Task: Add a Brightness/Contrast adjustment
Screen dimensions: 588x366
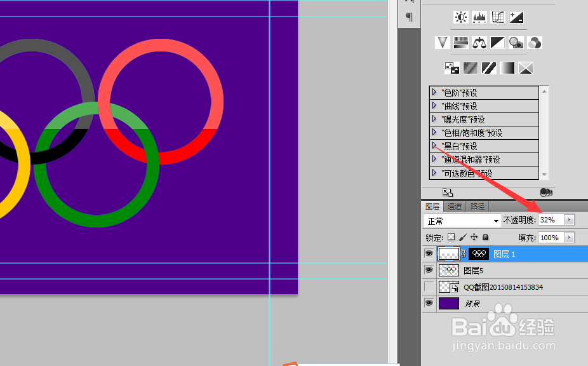Action: click(x=461, y=17)
